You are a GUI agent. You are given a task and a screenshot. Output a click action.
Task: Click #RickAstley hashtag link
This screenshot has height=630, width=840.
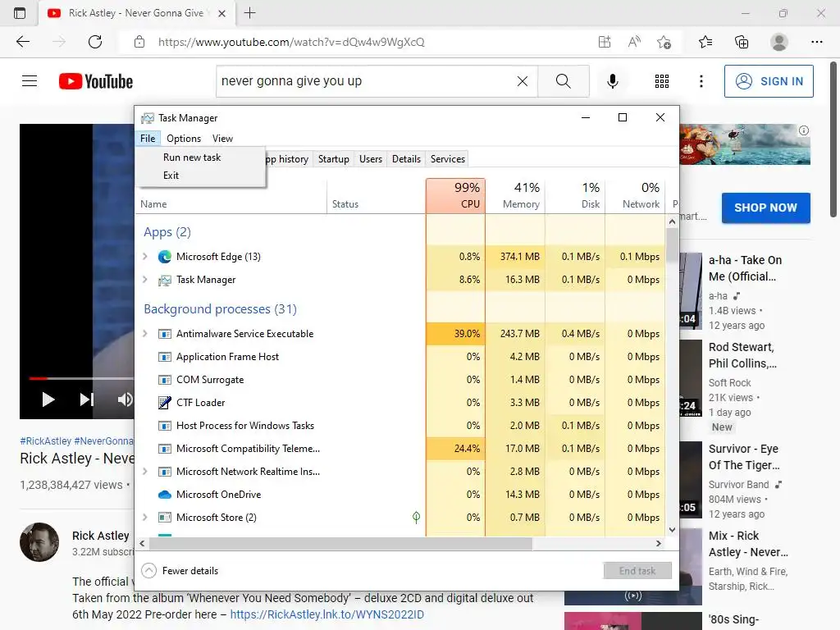pos(46,441)
